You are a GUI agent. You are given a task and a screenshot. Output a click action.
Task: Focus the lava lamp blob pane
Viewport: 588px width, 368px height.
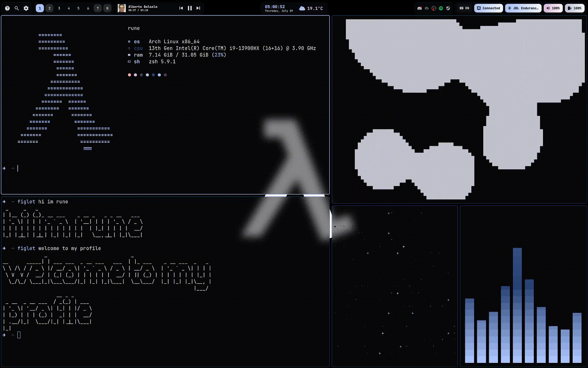point(459,109)
